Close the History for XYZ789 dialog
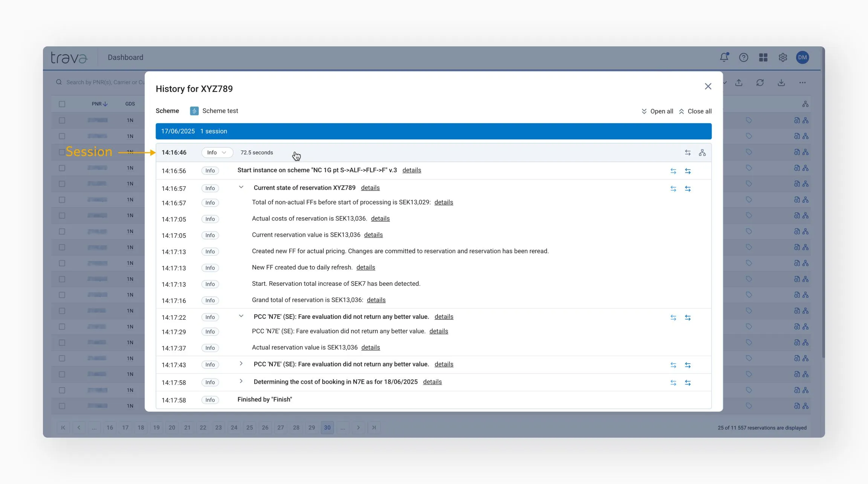Viewport: 868px width, 484px height. click(x=708, y=86)
